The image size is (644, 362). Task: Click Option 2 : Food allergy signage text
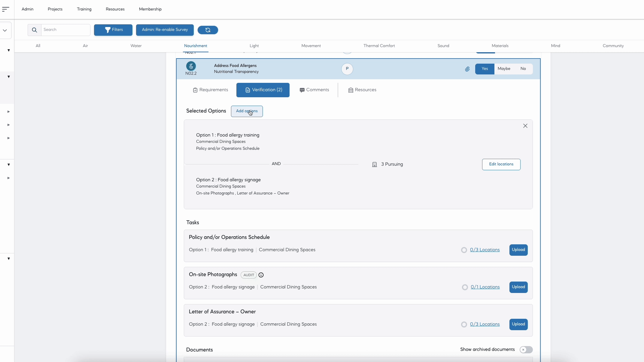(228, 180)
